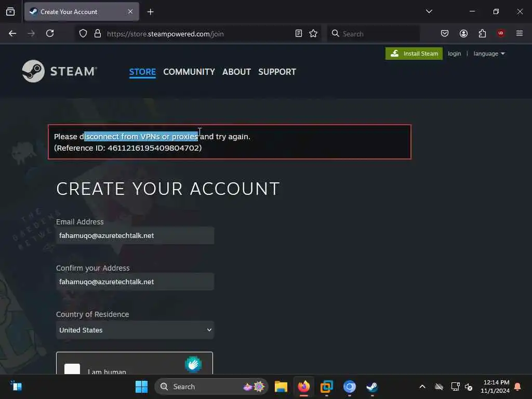The image size is (532, 399).
Task: Expand the Country of Residence dropdown
Action: click(x=135, y=330)
